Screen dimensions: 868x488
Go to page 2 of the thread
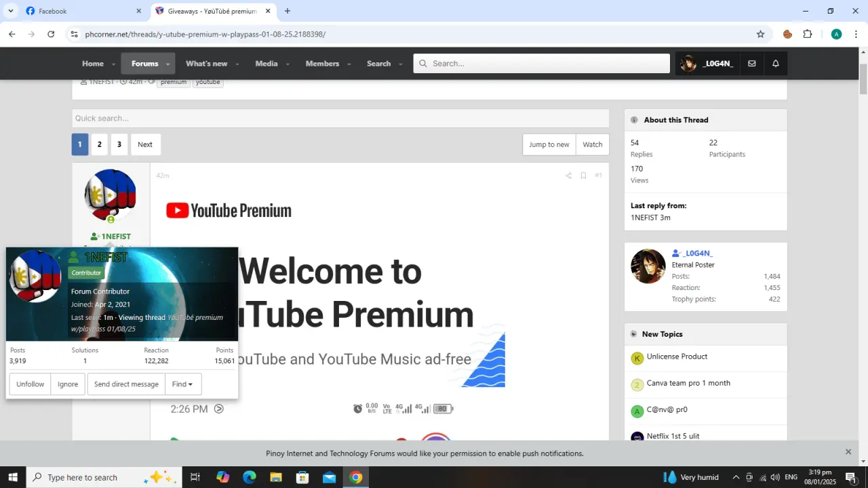pyautogui.click(x=100, y=144)
